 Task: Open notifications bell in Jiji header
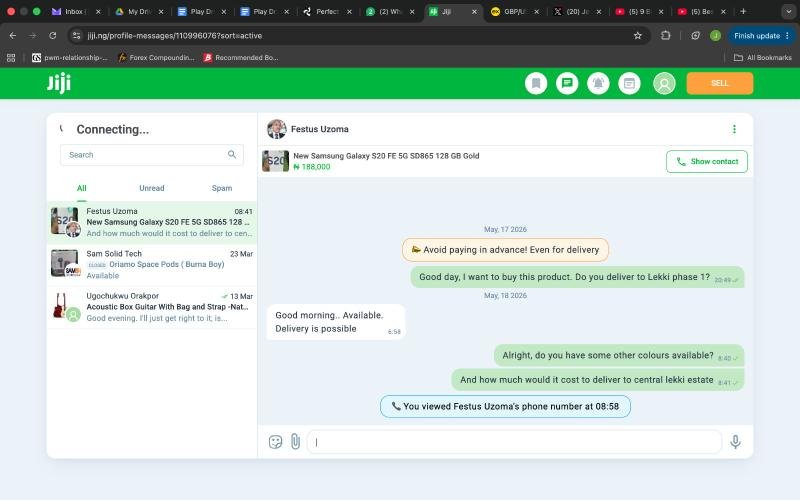(x=598, y=83)
